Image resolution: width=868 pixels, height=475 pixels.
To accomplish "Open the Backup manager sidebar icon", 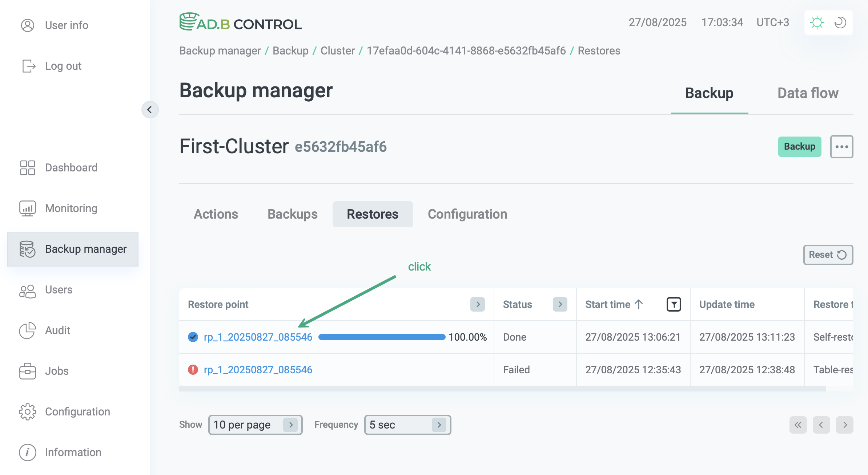I will click(27, 249).
